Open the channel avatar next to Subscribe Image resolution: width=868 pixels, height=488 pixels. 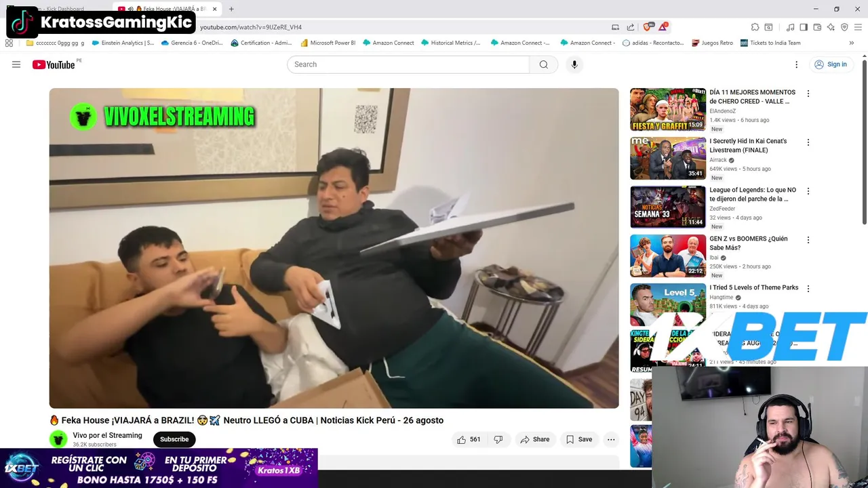tap(58, 439)
